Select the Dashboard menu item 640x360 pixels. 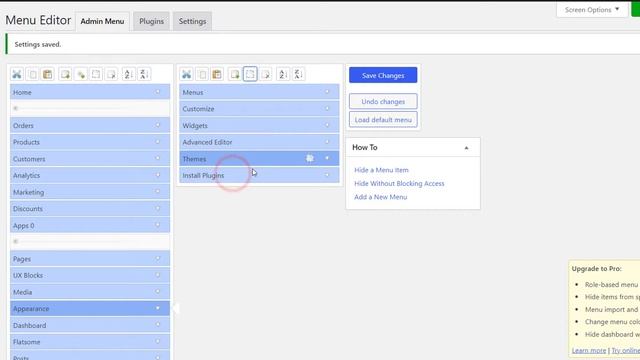click(90, 325)
